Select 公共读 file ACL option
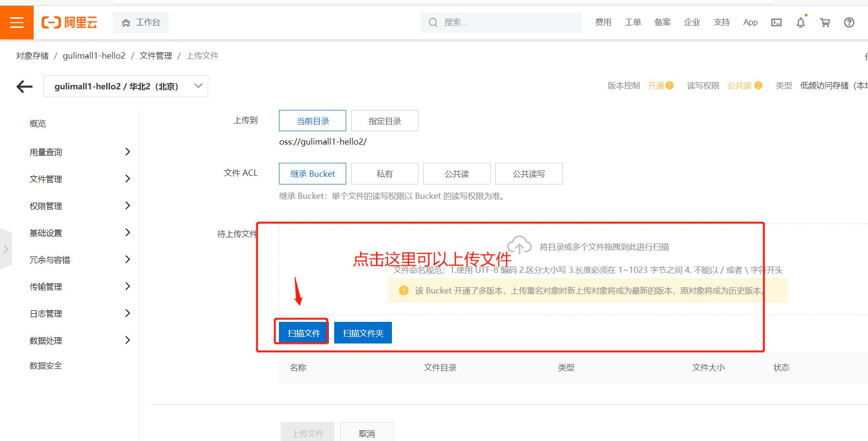 point(457,174)
